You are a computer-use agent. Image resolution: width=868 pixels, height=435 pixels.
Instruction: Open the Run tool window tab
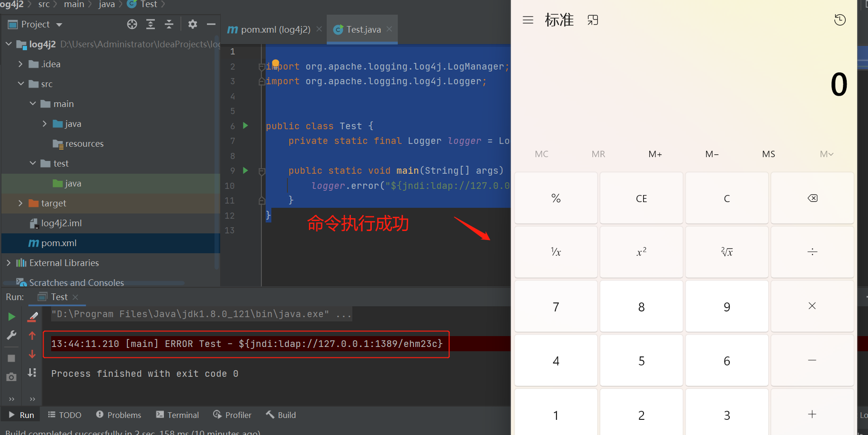coord(21,415)
